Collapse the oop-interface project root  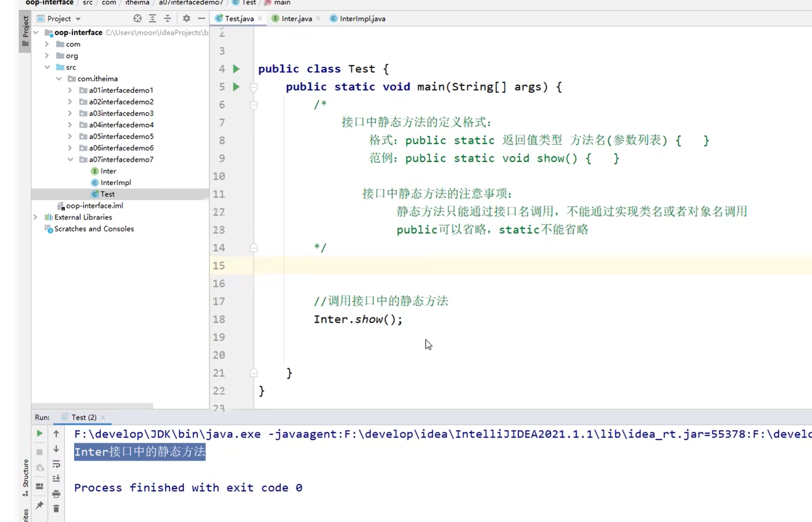(36, 33)
